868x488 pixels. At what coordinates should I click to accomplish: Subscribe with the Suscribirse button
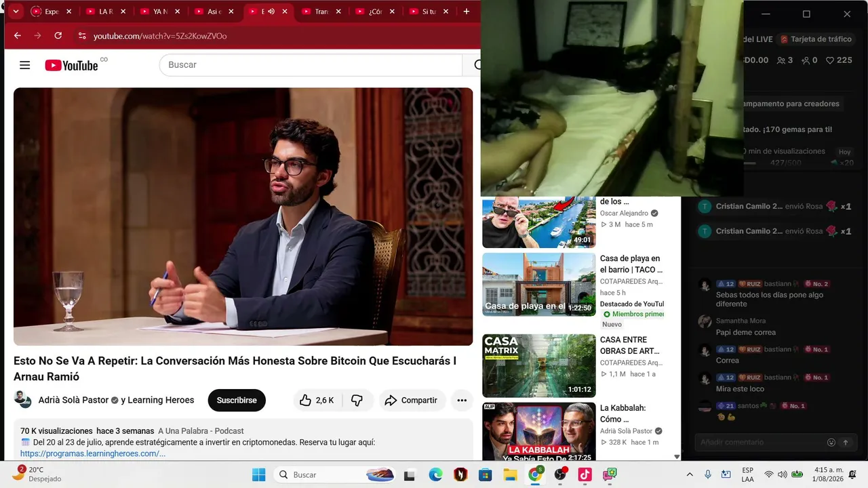point(237,401)
